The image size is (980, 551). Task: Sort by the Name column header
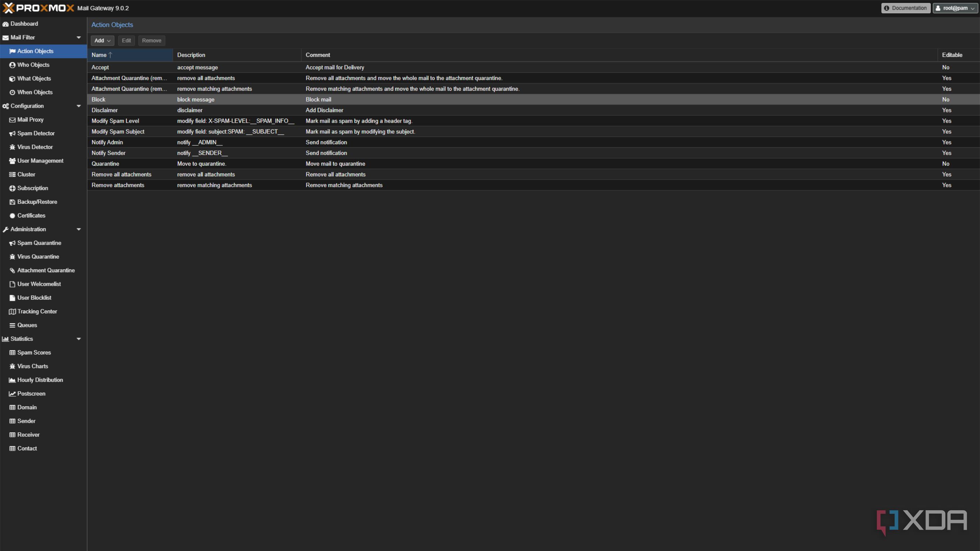[x=130, y=55]
